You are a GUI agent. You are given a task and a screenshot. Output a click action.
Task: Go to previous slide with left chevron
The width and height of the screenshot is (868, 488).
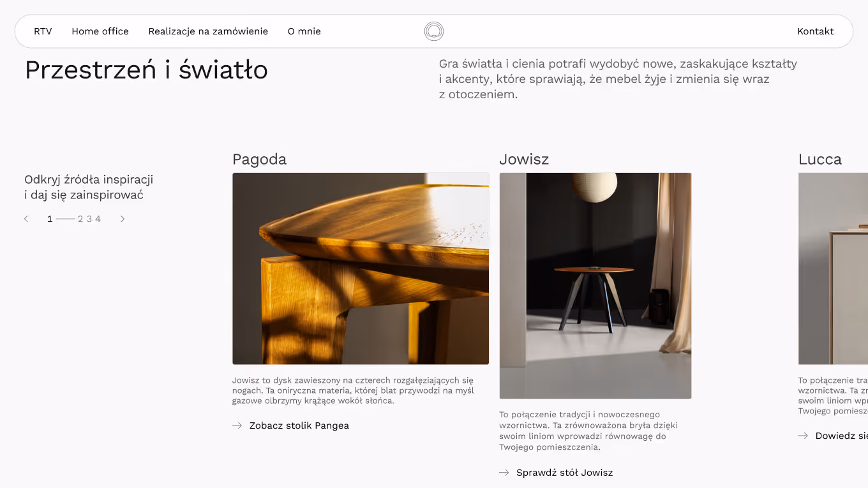(26, 219)
